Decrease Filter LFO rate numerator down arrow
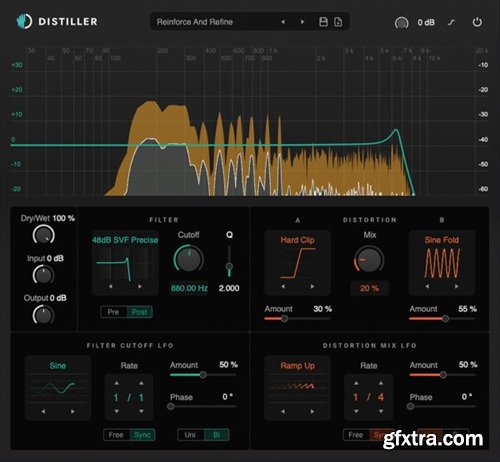 116,411
